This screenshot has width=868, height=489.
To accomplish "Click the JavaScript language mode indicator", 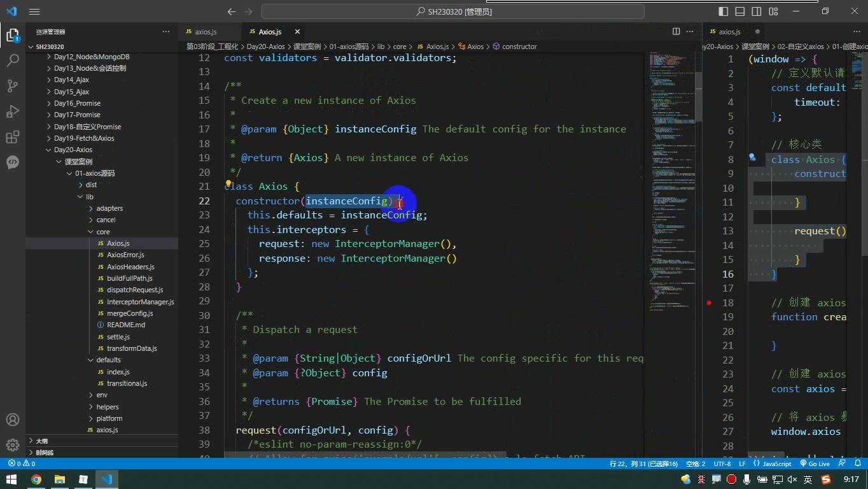I will (x=773, y=464).
